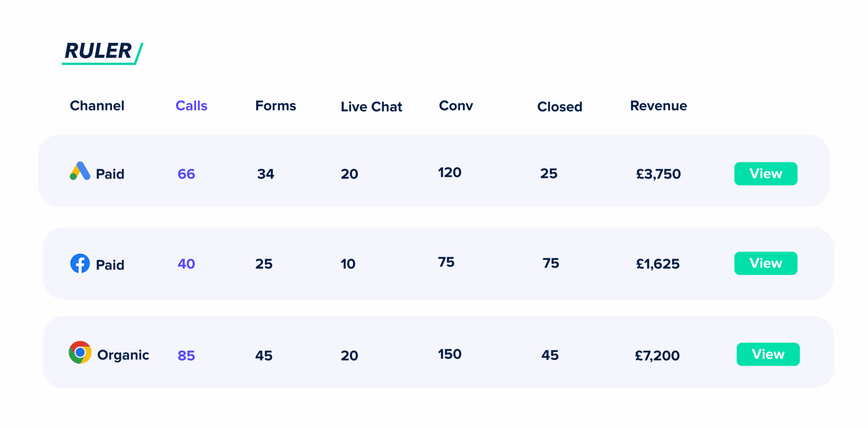Image resolution: width=868 pixels, height=428 pixels.
Task: Click the 66 calls value
Action: point(186,174)
